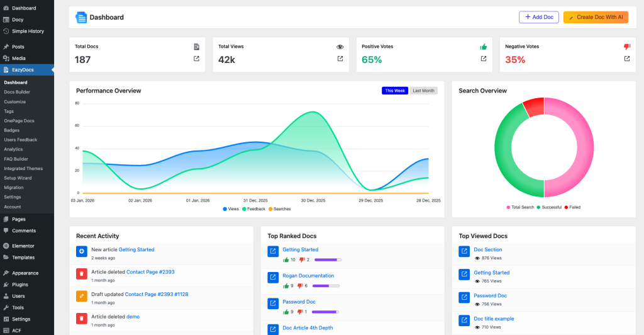The height and width of the screenshot is (335, 644).
Task: Go to Analytics in the EazyDocs submenu
Action: (x=13, y=149)
